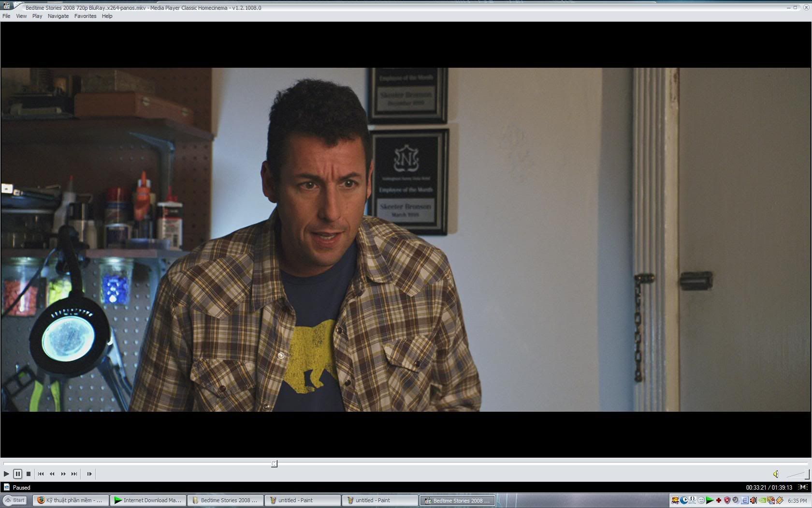Click the stereo channel icon in status bar
This screenshot has height=508, width=812.
point(803,487)
